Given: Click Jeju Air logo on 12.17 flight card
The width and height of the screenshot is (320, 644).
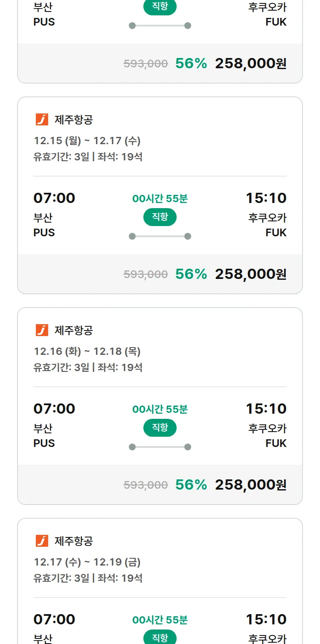Looking at the screenshot, I should pyautogui.click(x=42, y=541).
